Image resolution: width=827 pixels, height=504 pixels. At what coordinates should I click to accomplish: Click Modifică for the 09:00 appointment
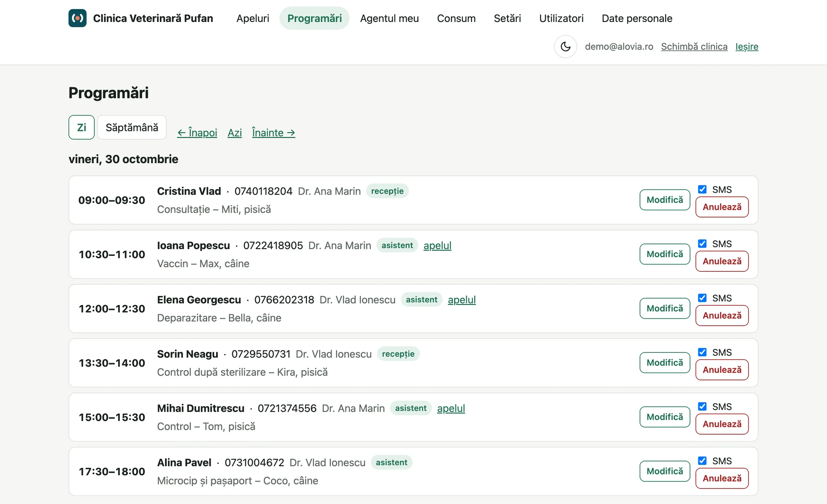665,200
